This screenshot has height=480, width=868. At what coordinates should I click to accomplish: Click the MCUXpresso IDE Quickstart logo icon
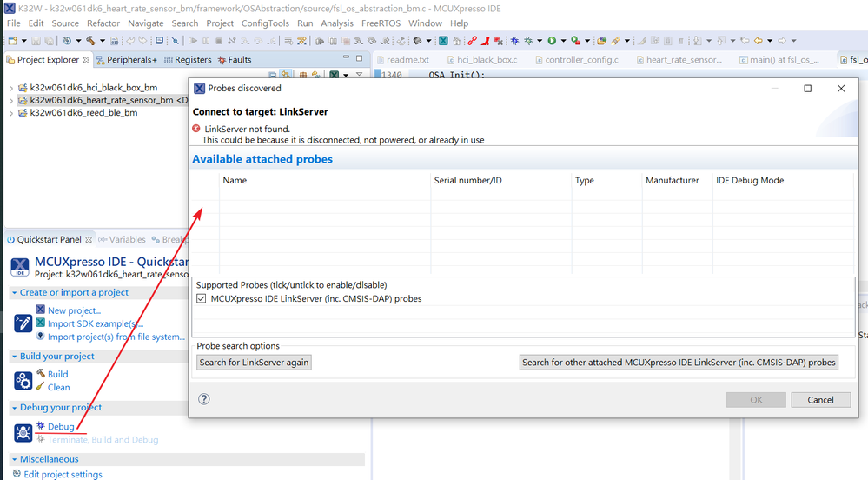click(20, 267)
